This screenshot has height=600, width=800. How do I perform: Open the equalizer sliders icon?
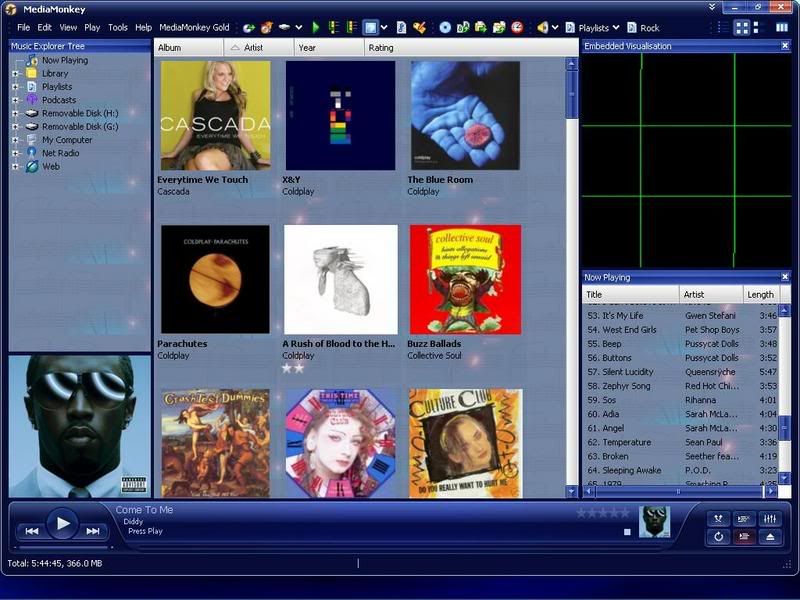click(770, 519)
